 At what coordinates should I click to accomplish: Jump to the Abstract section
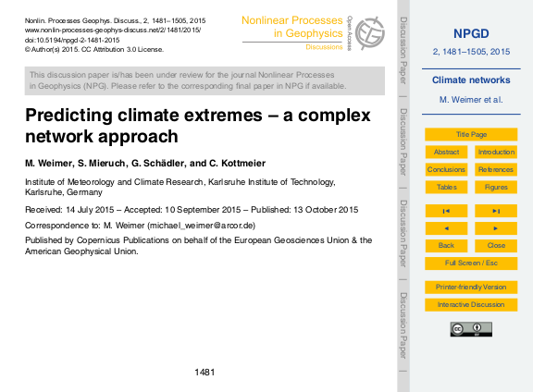446,152
